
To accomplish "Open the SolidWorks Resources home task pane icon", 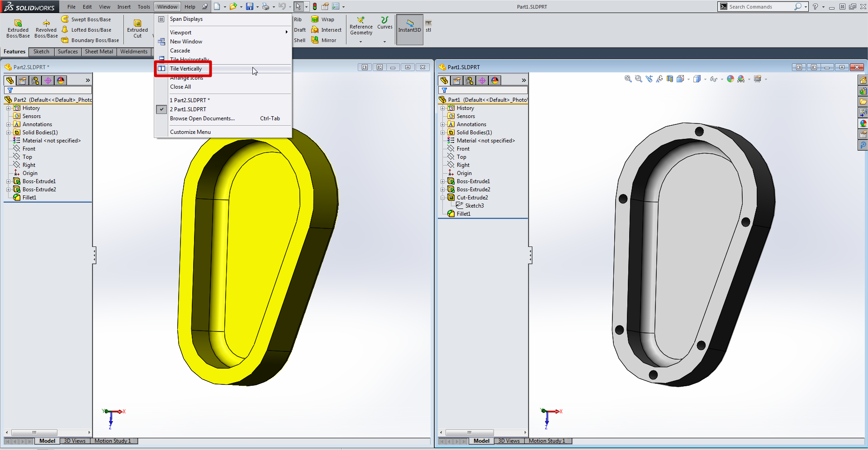I will 863,81.
